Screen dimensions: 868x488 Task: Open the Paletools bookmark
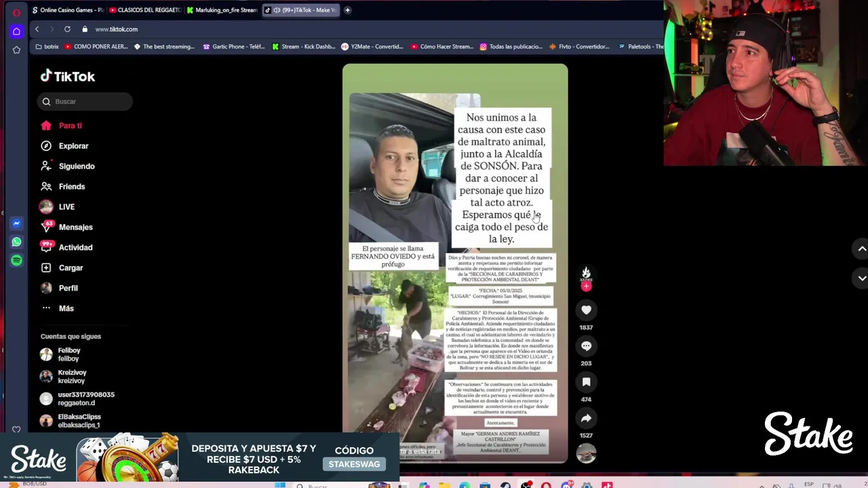642,47
